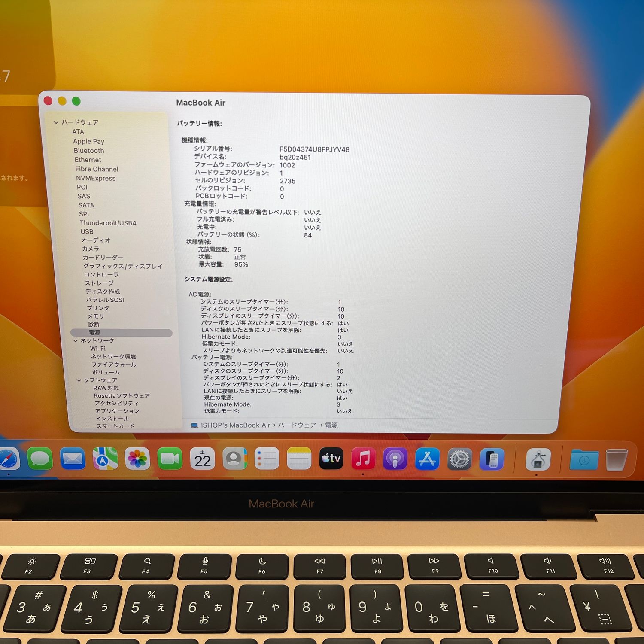Open the Trash in Dock
The height and width of the screenshot is (644, 644).
[617, 460]
